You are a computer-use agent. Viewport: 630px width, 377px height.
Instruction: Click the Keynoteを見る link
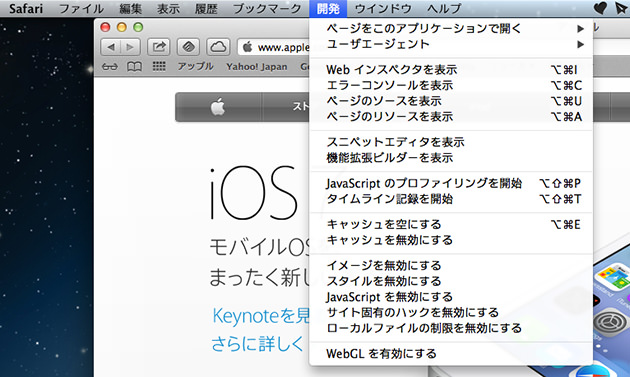[x=261, y=316]
